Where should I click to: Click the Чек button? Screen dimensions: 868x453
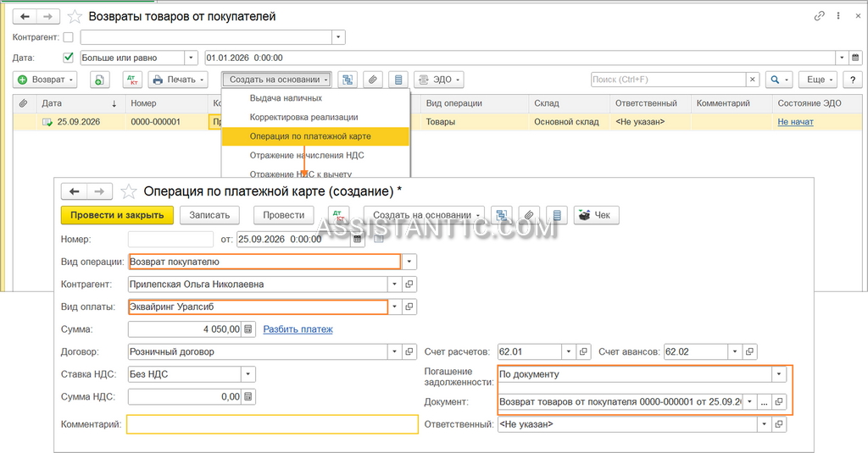596,215
